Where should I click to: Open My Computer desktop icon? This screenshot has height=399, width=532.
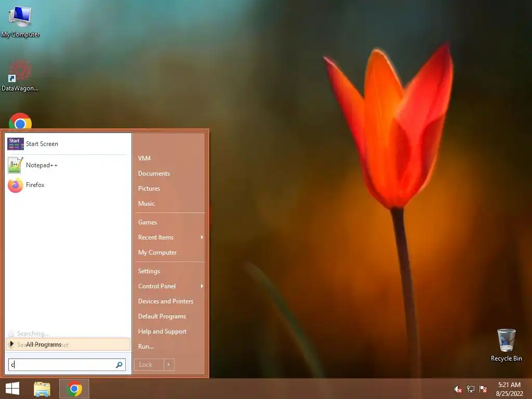(20, 21)
